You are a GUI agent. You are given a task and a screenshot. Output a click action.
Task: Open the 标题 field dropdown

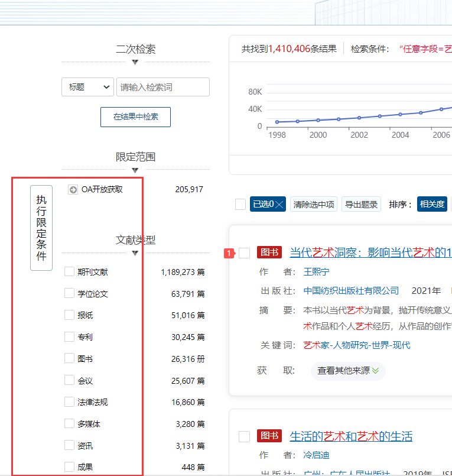pos(87,87)
